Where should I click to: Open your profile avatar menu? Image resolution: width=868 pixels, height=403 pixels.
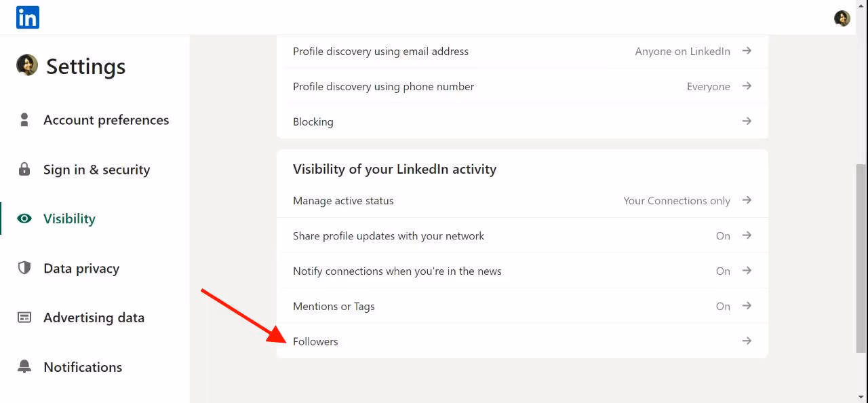pyautogui.click(x=842, y=18)
